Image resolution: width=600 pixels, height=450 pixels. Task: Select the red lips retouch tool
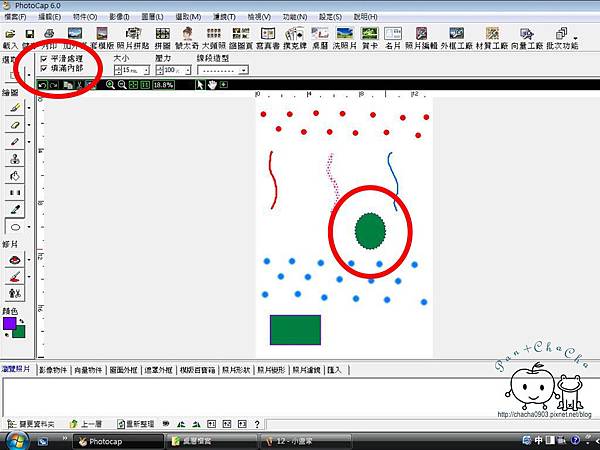tap(15, 260)
